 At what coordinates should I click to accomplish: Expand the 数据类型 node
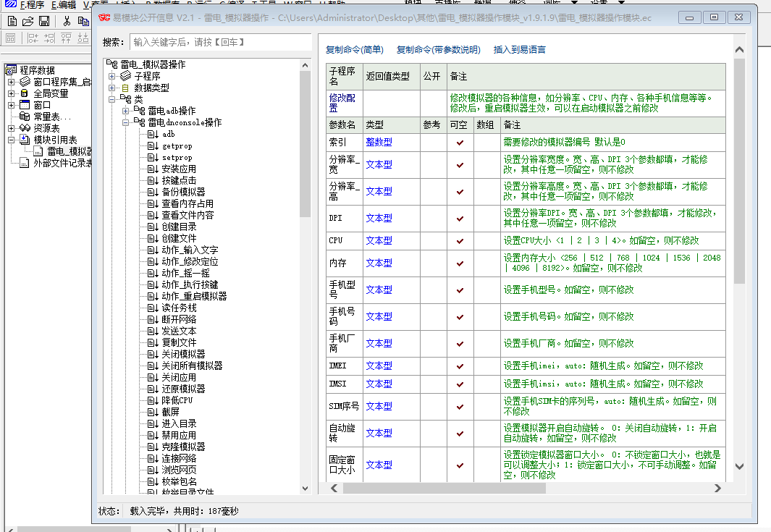(x=112, y=88)
